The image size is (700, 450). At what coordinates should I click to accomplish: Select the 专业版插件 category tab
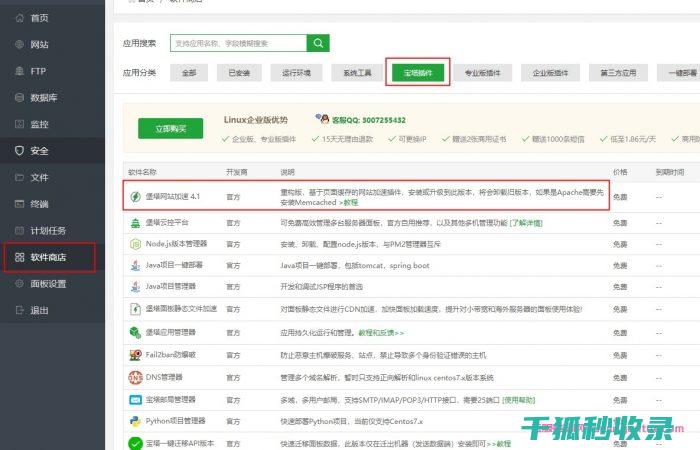tap(483, 73)
